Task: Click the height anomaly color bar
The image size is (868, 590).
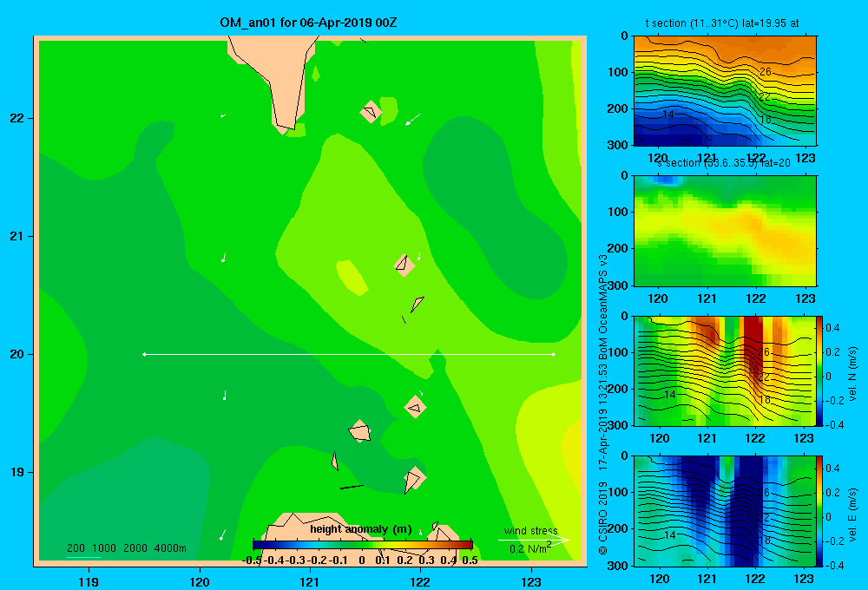Action: tap(363, 545)
